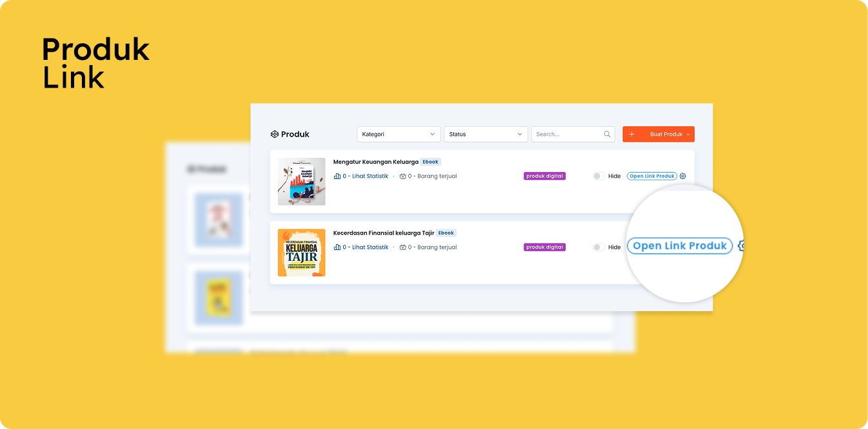This screenshot has width=868, height=429.
Task: Click Ebook tag on Mengatur Keuangan Keluarga
Action: point(431,162)
